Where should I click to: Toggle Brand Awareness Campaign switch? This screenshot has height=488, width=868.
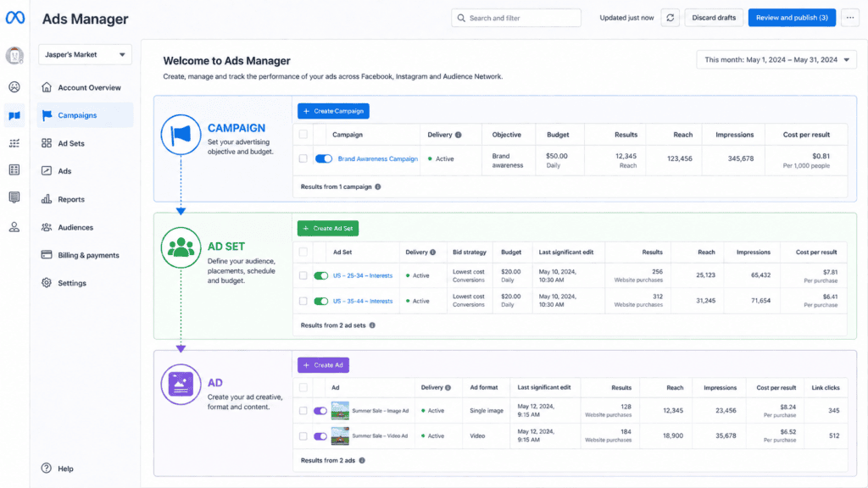[324, 158]
